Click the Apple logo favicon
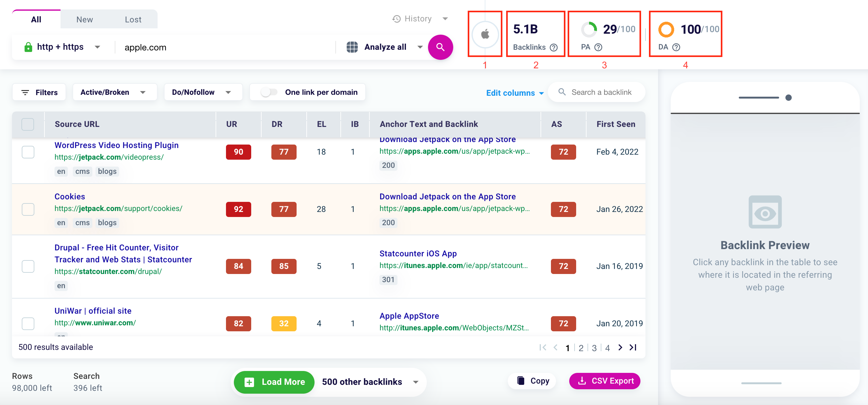This screenshot has width=868, height=405. coord(485,34)
